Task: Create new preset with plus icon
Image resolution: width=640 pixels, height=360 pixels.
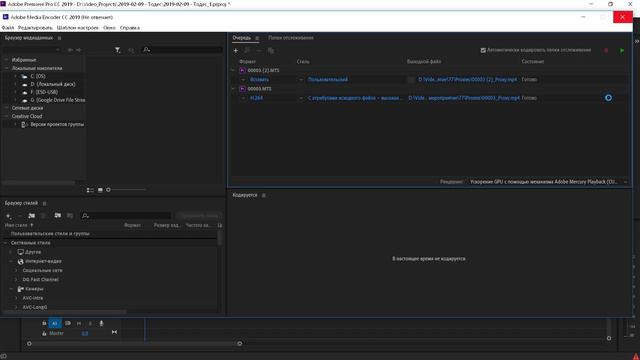Action: click(8, 216)
